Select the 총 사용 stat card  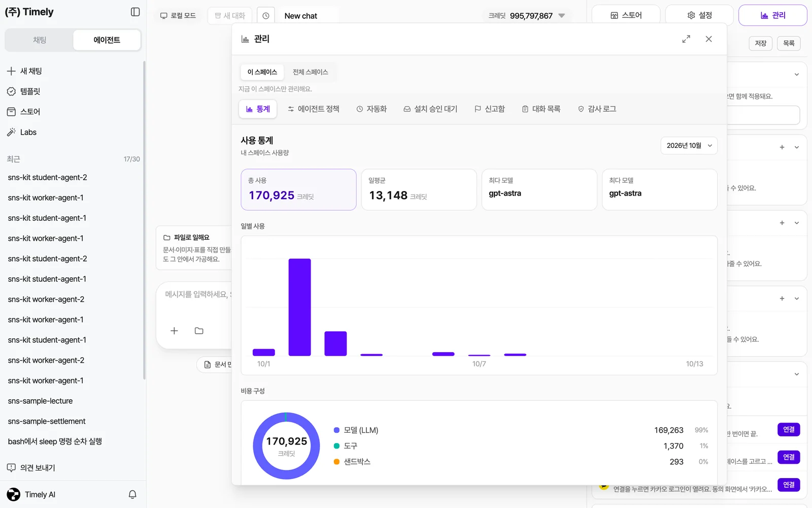coord(298,189)
